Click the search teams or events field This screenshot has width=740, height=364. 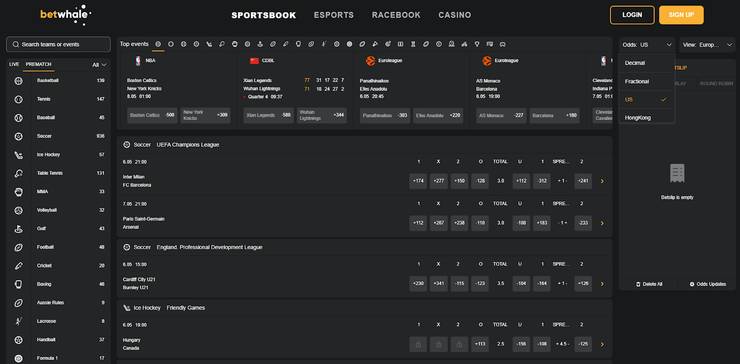point(59,44)
